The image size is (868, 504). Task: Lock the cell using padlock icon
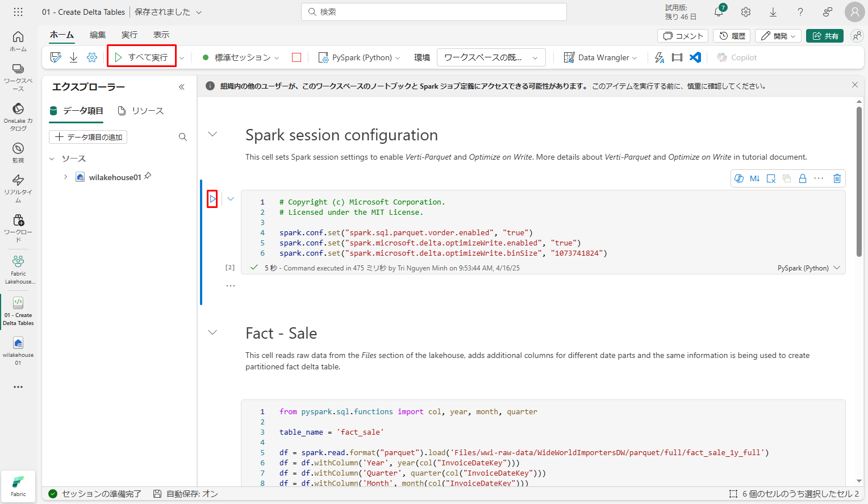click(x=803, y=178)
